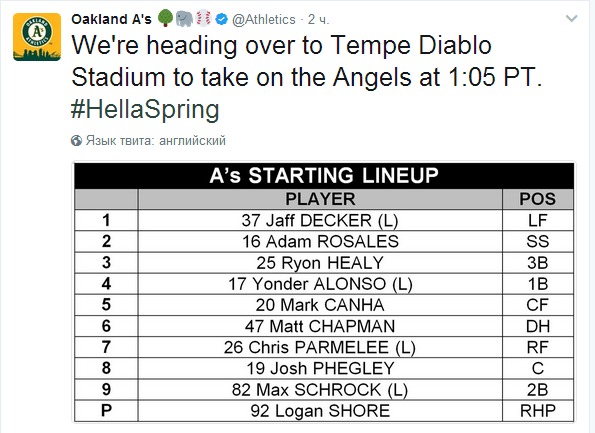Click the A's STARTING LINEUP title bar

tap(324, 176)
